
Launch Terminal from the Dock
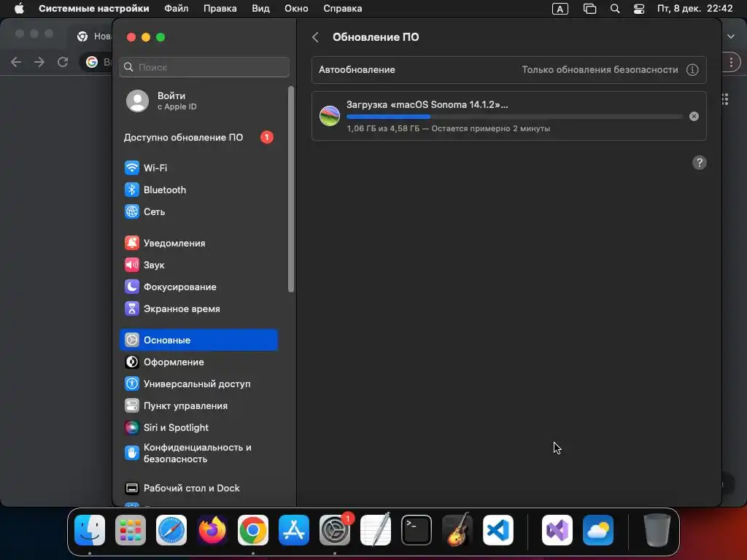tap(417, 530)
